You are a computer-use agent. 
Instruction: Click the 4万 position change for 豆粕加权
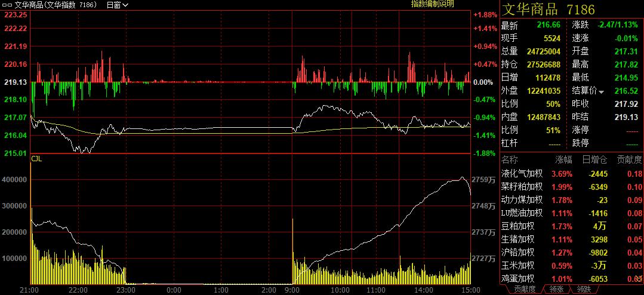coord(601,226)
